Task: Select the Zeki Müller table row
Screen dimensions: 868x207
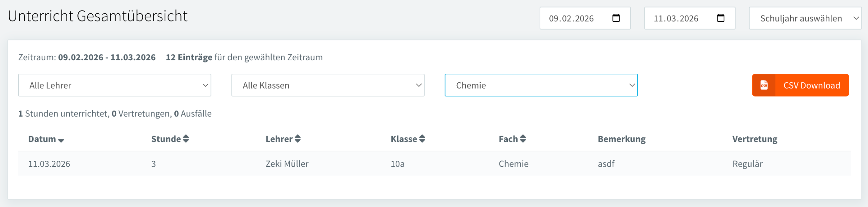Action: [287, 164]
